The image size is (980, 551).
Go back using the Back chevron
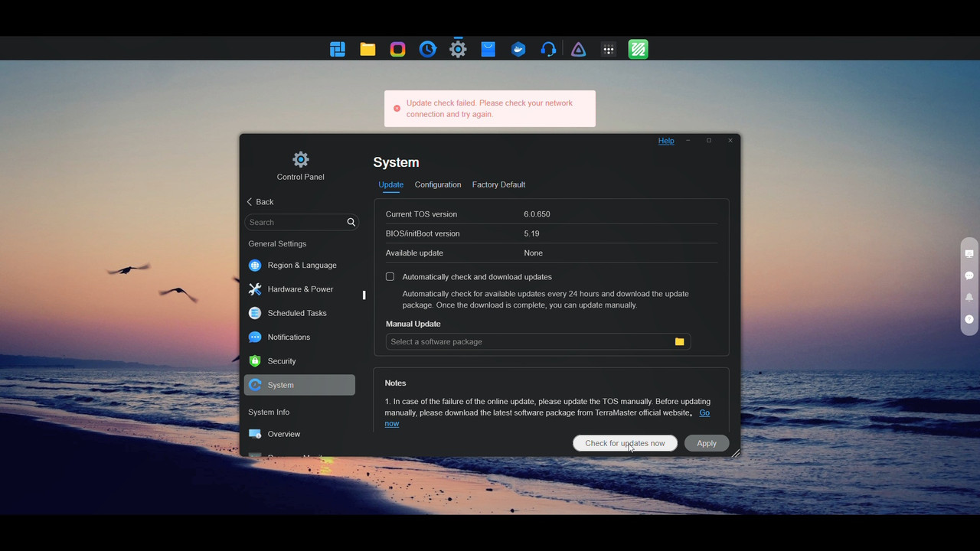click(260, 202)
